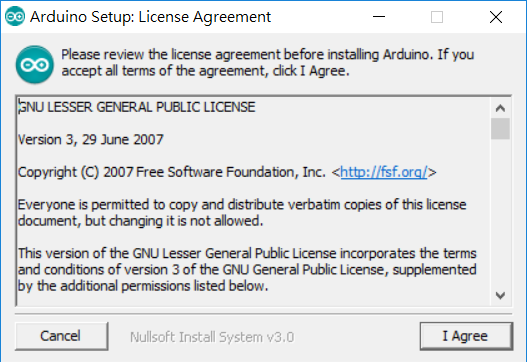The height and width of the screenshot is (362, 527).
Task: Cancel the Arduino installation
Action: [62, 336]
